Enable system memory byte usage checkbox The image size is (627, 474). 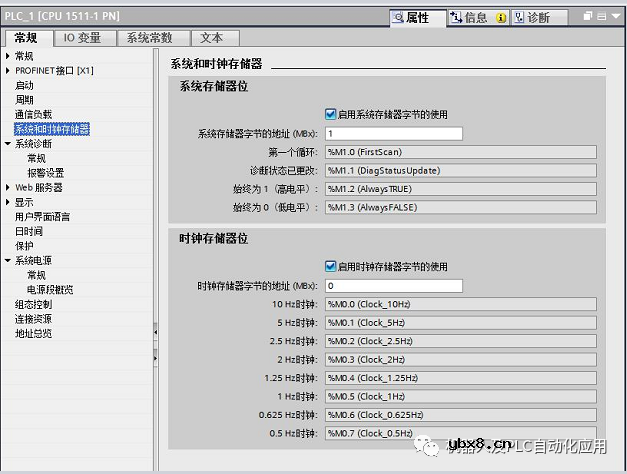[x=331, y=114]
